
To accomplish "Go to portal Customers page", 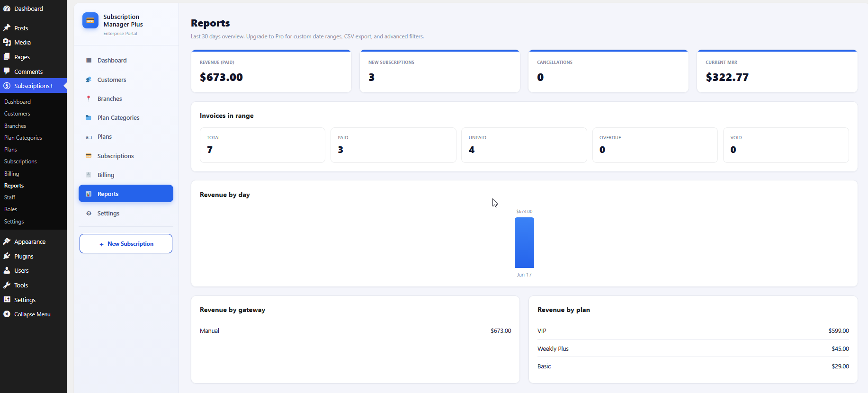I will point(126,80).
